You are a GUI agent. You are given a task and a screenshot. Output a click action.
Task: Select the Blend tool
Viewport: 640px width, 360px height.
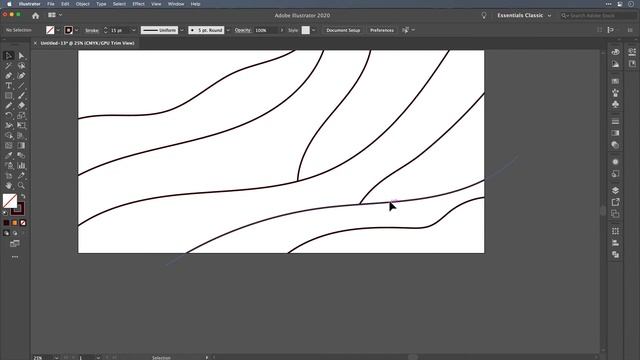click(21, 156)
